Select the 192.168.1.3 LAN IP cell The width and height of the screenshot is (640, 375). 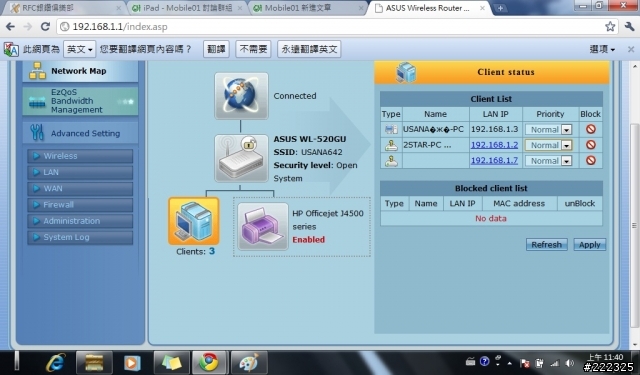(495, 129)
